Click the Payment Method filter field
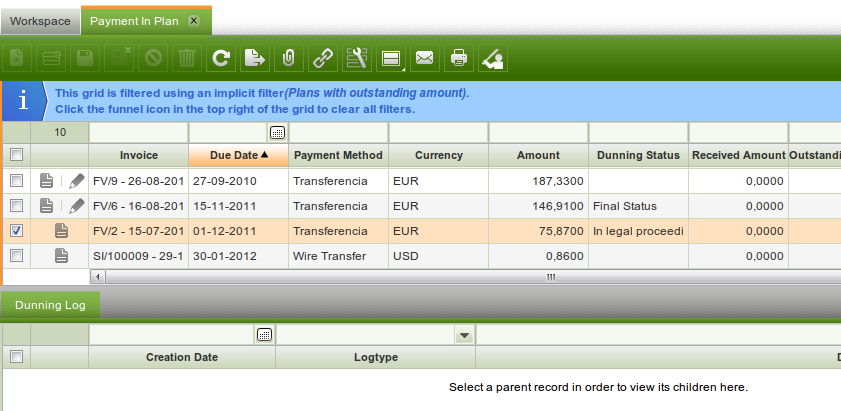Screen dimensions: 841x411 (x=338, y=133)
